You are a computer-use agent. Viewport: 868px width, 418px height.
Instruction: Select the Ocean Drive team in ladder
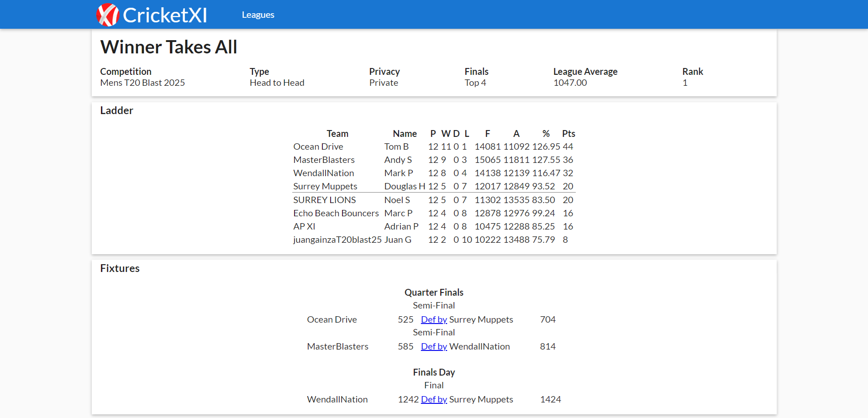point(318,146)
